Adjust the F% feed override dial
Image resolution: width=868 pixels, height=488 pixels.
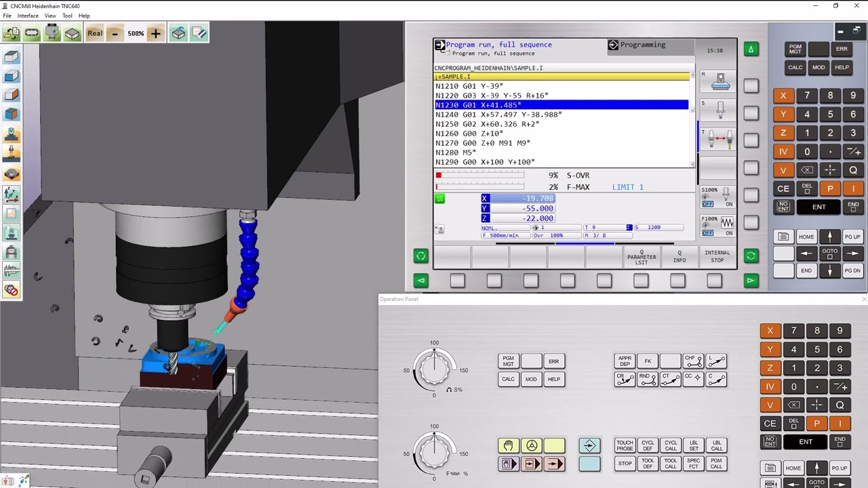434,452
